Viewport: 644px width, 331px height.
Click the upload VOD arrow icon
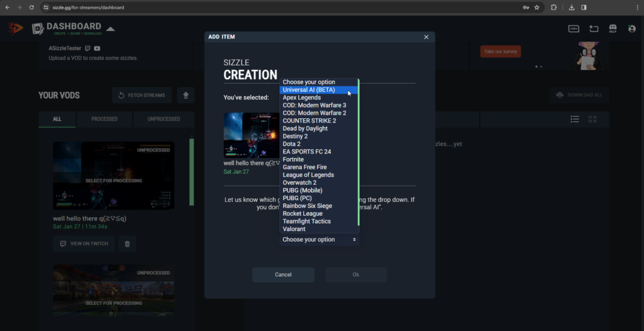click(x=186, y=96)
